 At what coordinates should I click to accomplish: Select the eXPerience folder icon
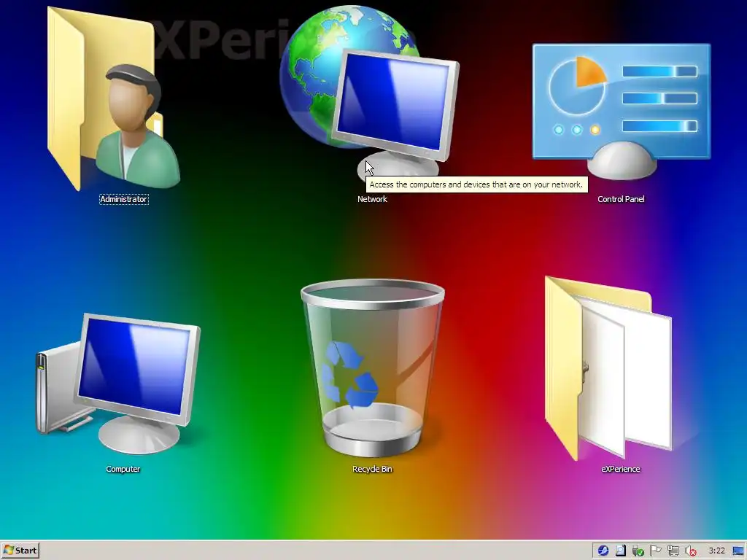pos(608,368)
